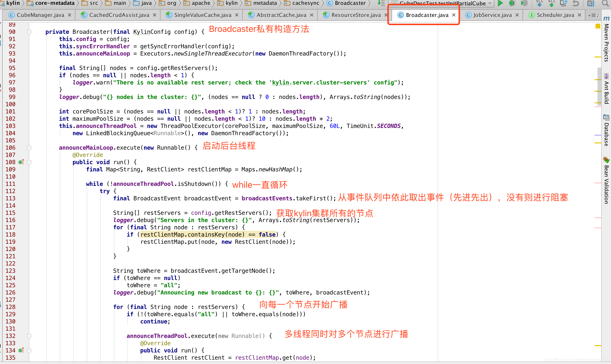Open the Bean Validation tool window

[606, 180]
